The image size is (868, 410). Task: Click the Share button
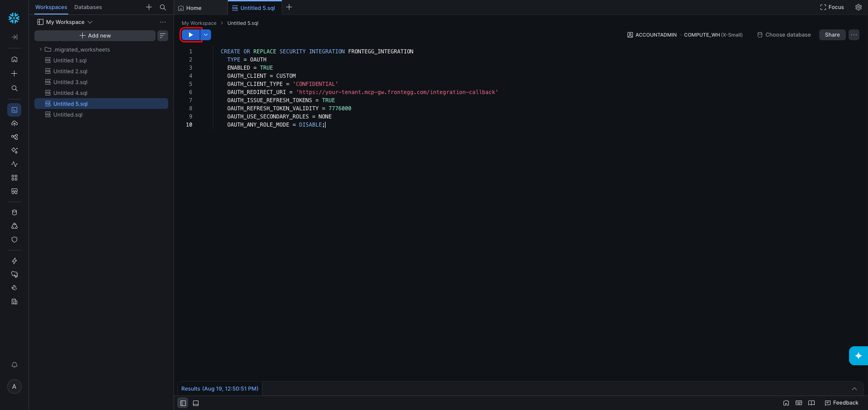coord(832,35)
